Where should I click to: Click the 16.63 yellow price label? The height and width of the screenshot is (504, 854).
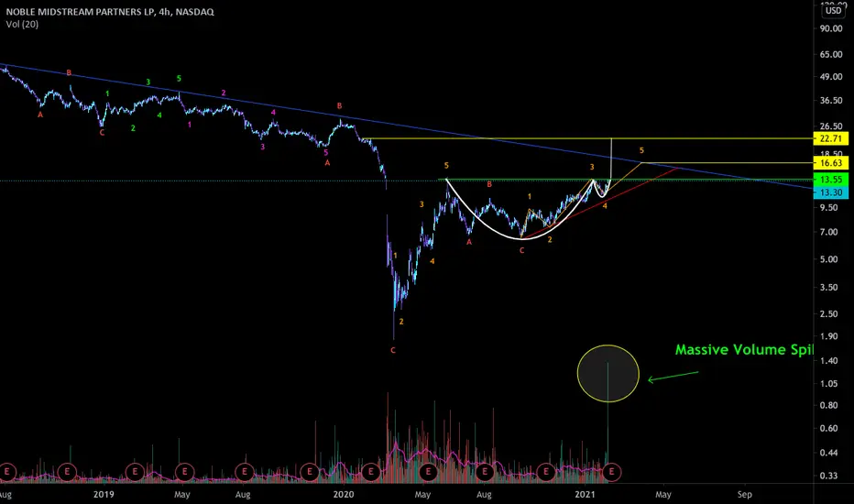(x=830, y=163)
